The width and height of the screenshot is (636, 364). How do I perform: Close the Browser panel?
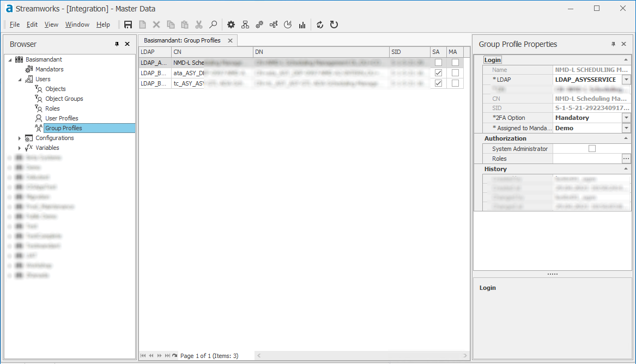click(x=128, y=44)
